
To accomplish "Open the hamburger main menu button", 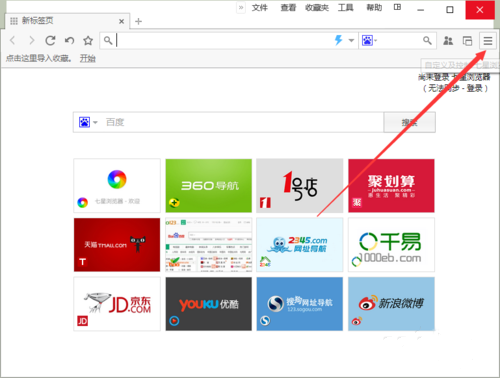I will [x=488, y=41].
